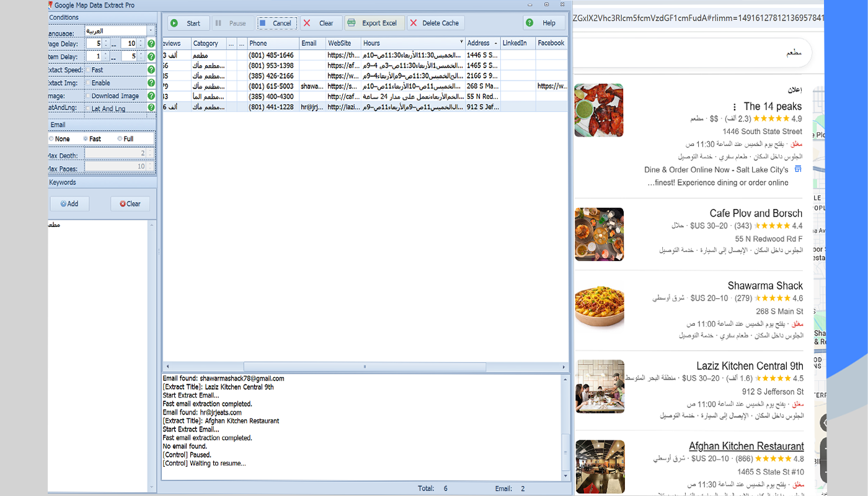Screen dimensions: 868x496
Task: Click the Facebook column header
Action: tap(551, 43)
